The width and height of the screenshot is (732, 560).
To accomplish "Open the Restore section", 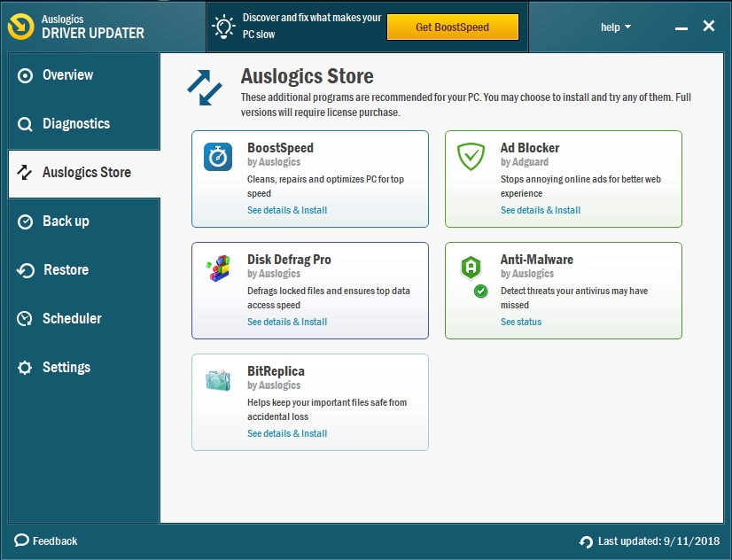I will (x=66, y=270).
